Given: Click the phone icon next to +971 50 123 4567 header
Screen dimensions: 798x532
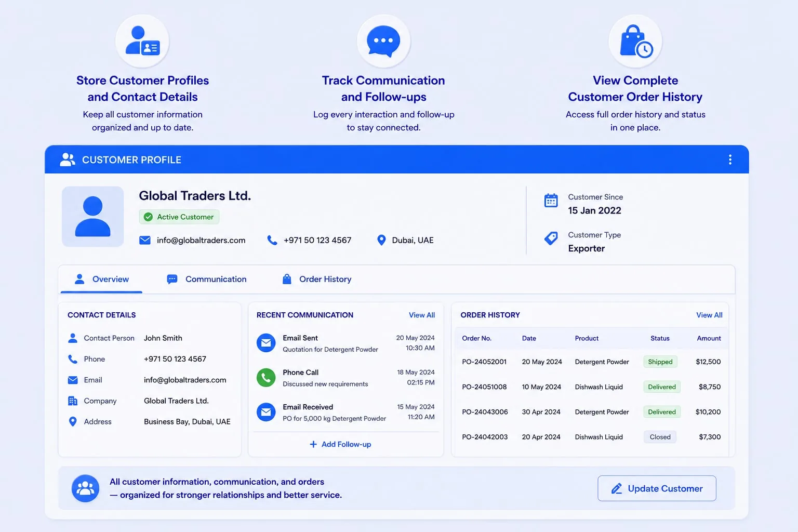Looking at the screenshot, I should click(x=272, y=240).
